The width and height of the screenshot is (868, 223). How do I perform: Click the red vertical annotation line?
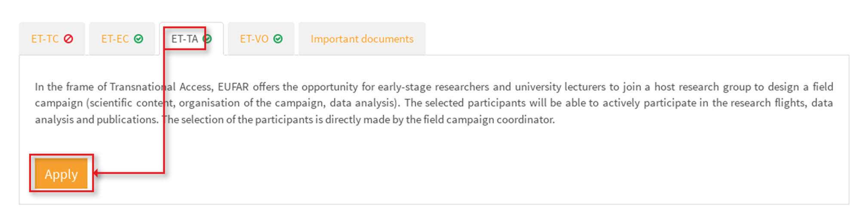click(164, 142)
